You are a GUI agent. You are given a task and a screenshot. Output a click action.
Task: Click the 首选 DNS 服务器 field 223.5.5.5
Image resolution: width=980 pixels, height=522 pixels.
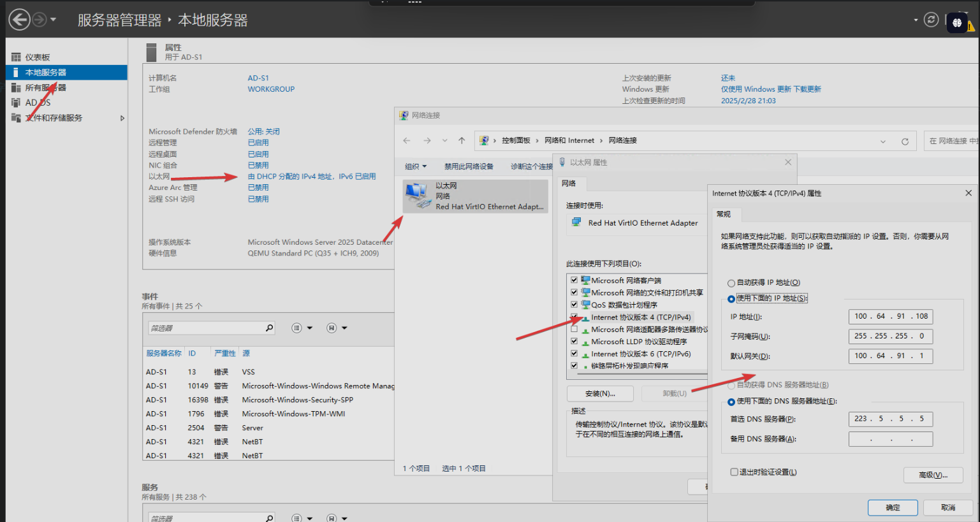point(891,419)
